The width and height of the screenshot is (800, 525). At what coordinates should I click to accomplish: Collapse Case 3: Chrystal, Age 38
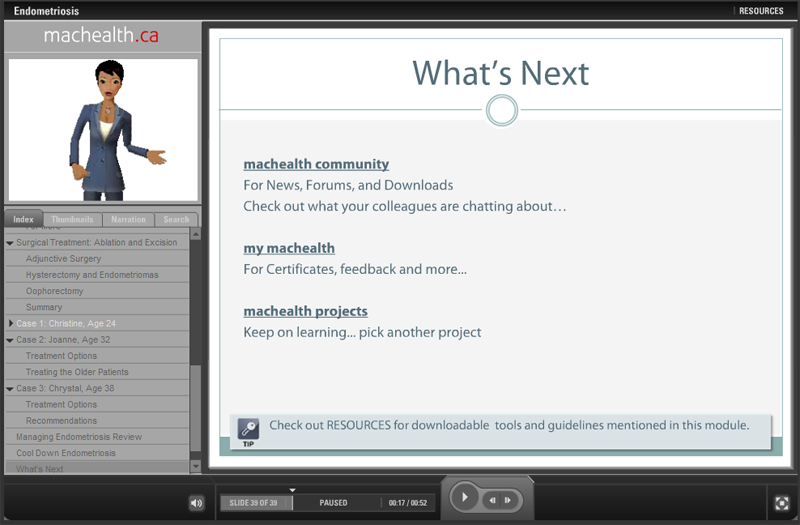[10, 389]
